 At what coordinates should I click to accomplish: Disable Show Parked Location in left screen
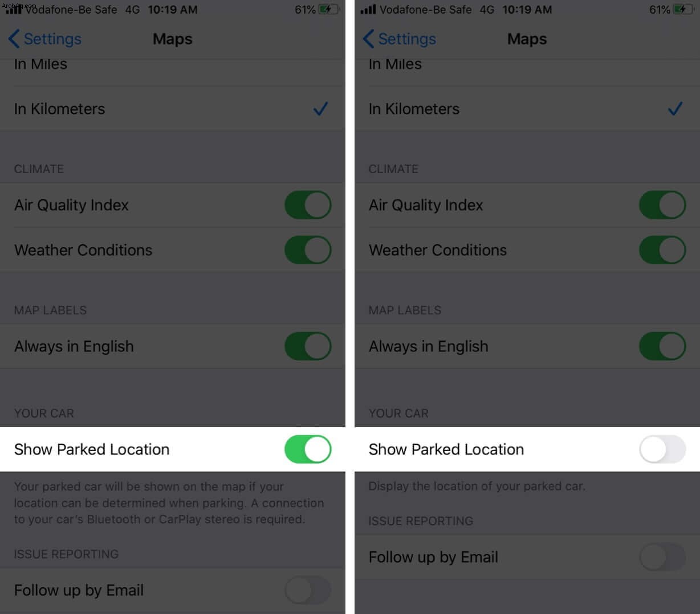click(308, 449)
